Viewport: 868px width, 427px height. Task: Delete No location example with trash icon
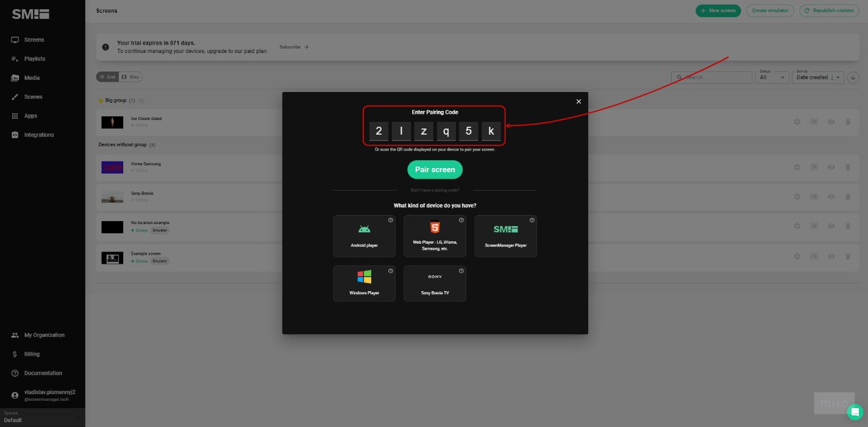(x=848, y=226)
